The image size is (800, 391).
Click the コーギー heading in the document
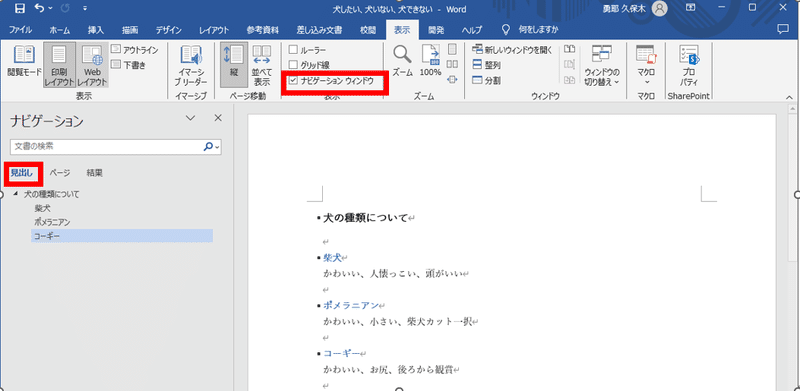coord(341,353)
